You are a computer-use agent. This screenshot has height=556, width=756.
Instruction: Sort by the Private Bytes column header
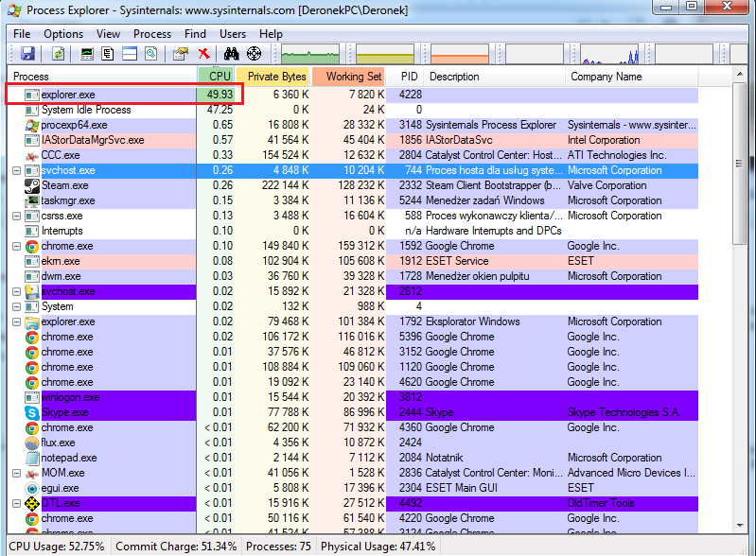coord(273,77)
